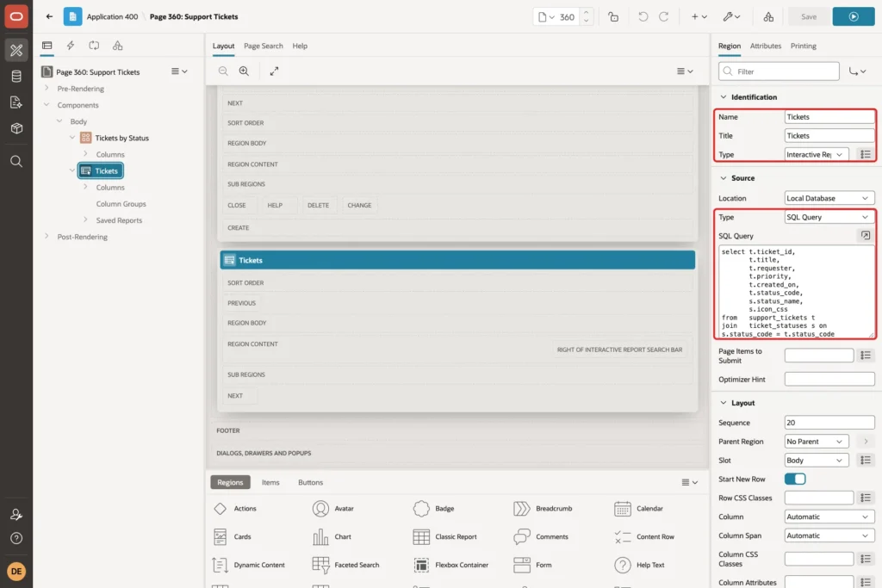Undo the last change
The height and width of the screenshot is (588, 882).
[x=643, y=17]
